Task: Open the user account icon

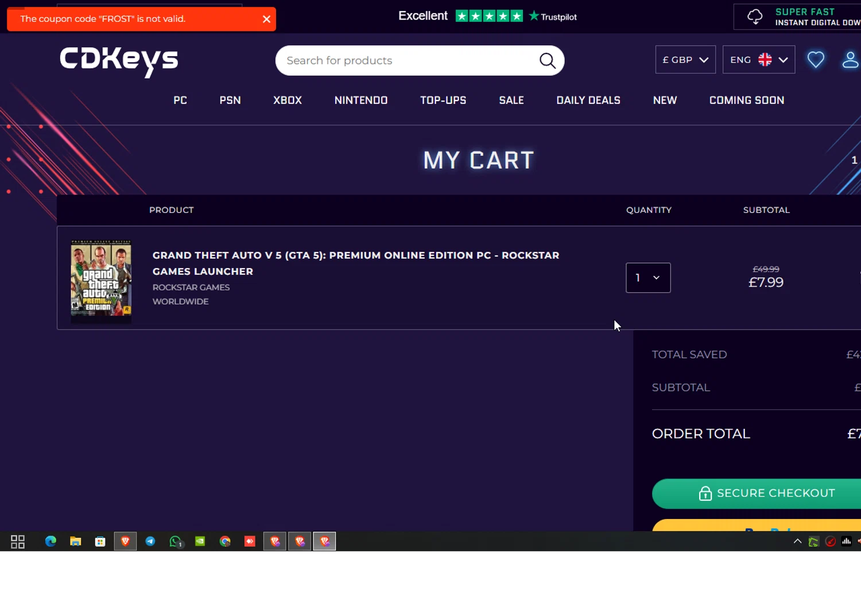Action: (850, 60)
